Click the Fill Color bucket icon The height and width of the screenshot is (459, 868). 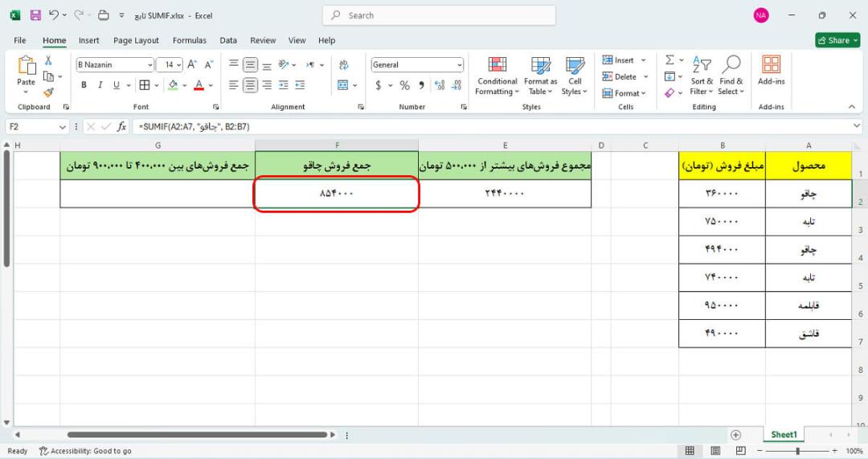[x=173, y=84]
